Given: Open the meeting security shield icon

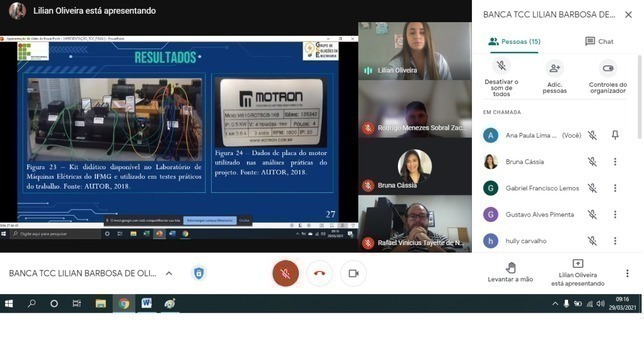Looking at the screenshot, I should point(199,273).
